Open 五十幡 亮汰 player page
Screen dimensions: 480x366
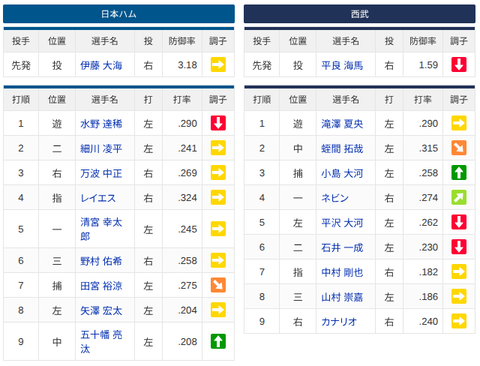[101, 342]
